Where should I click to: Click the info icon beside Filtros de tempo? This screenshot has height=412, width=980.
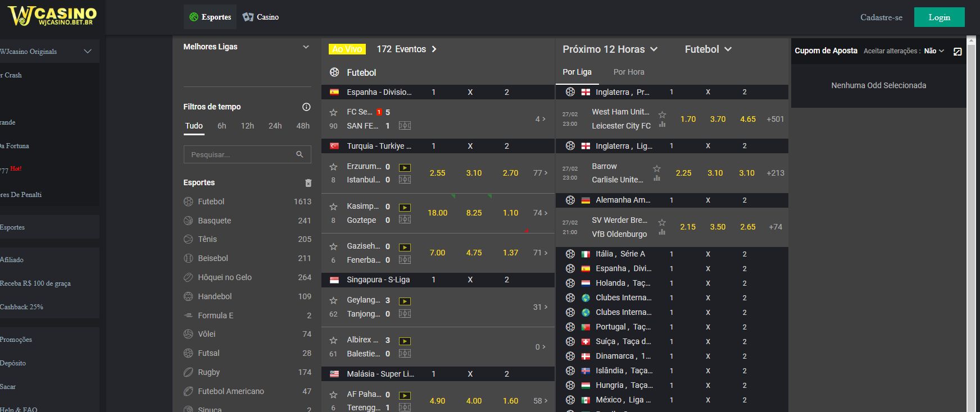tap(306, 107)
